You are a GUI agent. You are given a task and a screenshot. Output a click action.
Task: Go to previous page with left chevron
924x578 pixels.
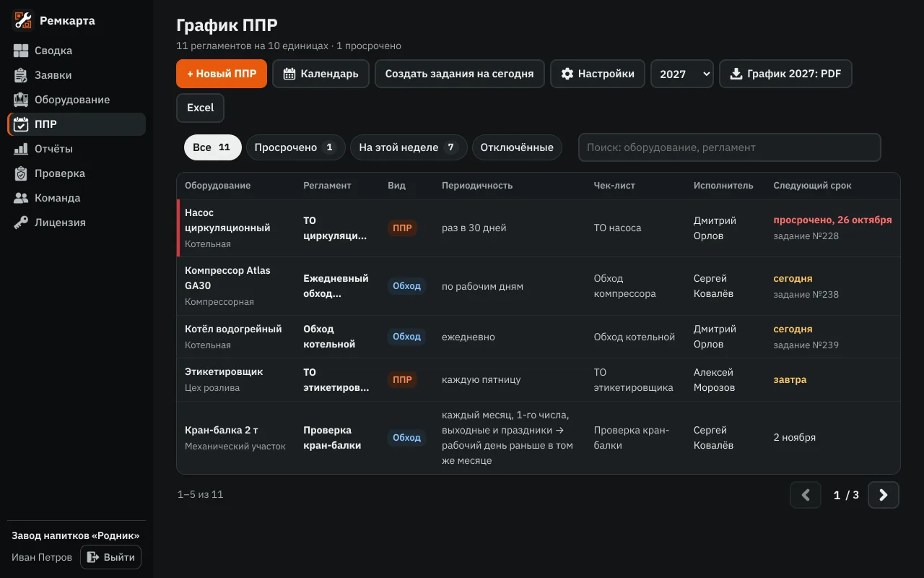coord(806,495)
